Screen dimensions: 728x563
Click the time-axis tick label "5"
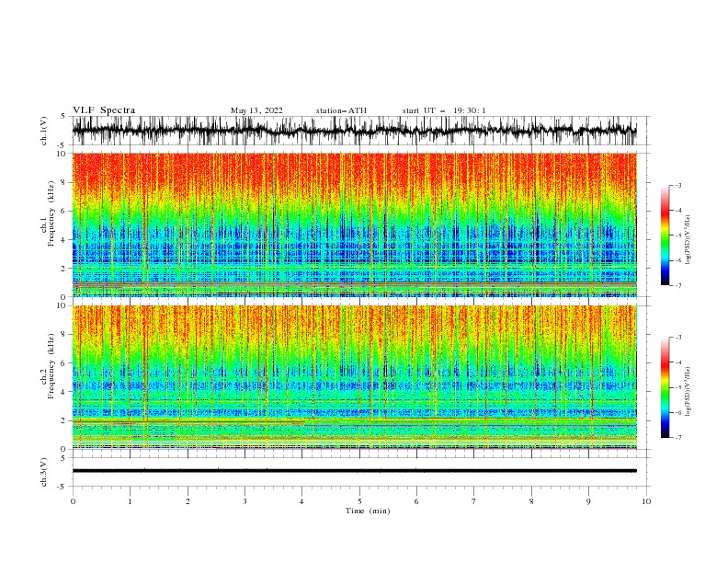point(359,501)
